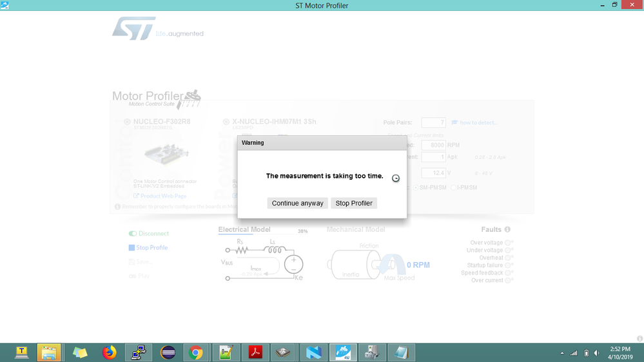
Task: Click the Warning dialog title bar
Action: [322, 143]
